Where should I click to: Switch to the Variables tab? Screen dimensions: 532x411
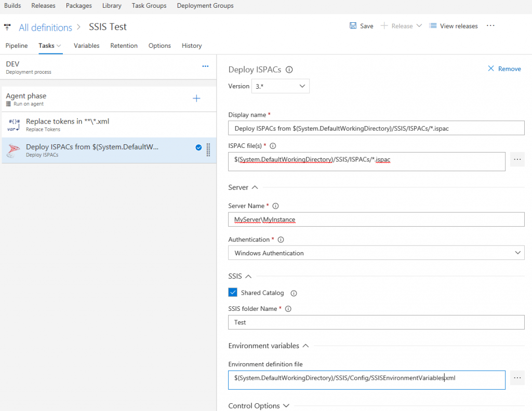pos(86,46)
